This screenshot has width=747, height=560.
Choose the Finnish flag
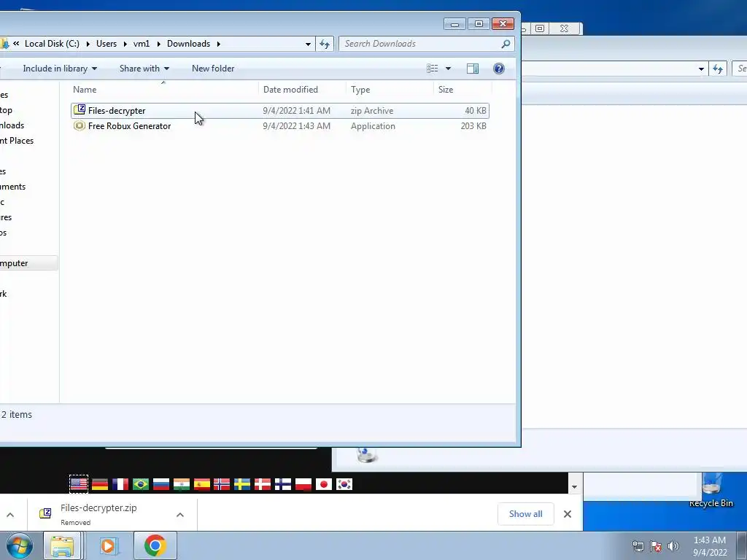tap(283, 484)
